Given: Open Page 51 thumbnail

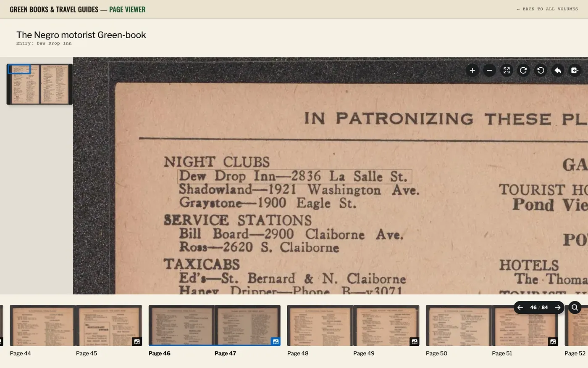Looking at the screenshot, I should (x=525, y=326).
